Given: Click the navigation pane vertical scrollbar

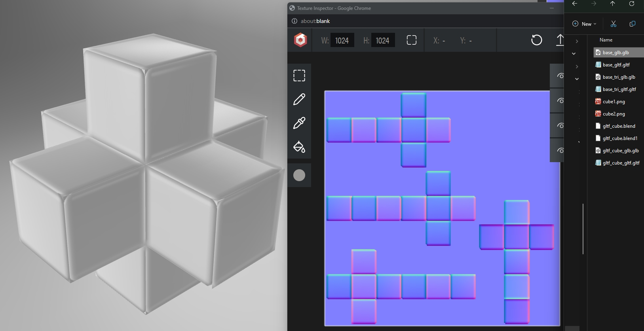Looking at the screenshot, I should coord(583,229).
